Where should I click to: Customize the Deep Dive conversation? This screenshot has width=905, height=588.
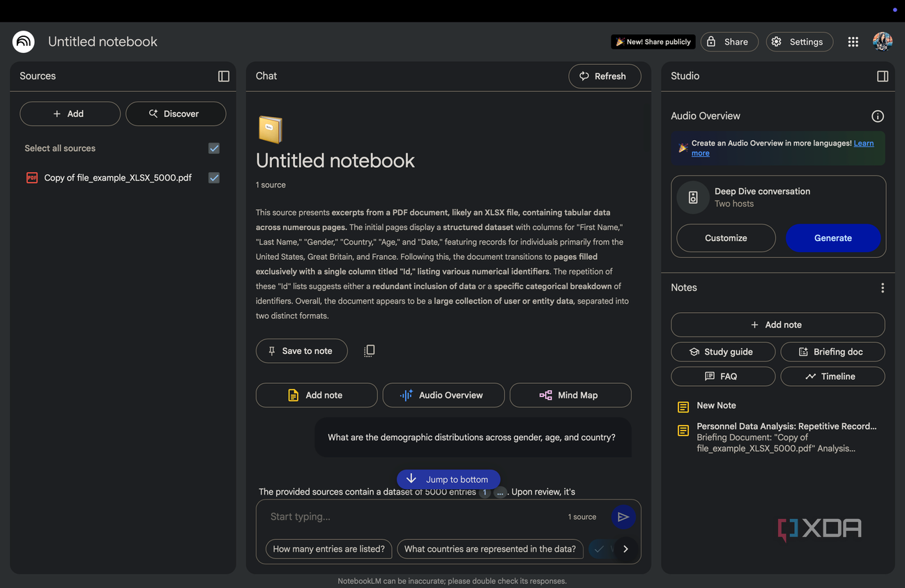click(x=726, y=238)
